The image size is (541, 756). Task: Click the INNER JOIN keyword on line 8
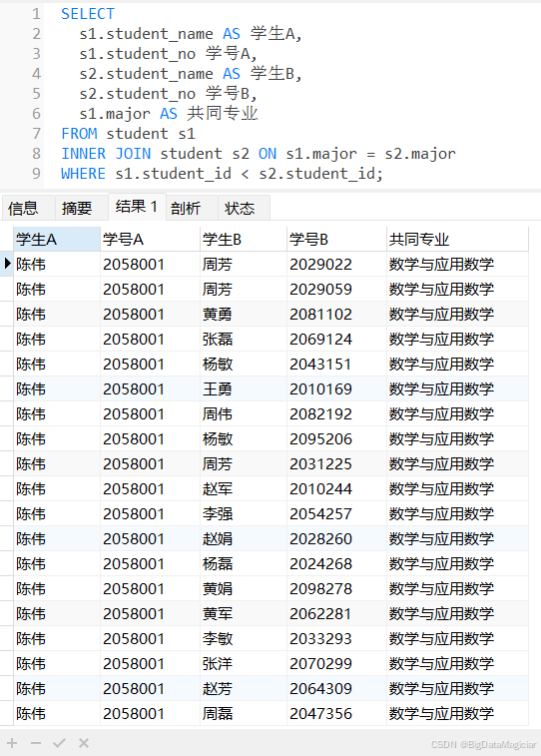click(x=106, y=154)
